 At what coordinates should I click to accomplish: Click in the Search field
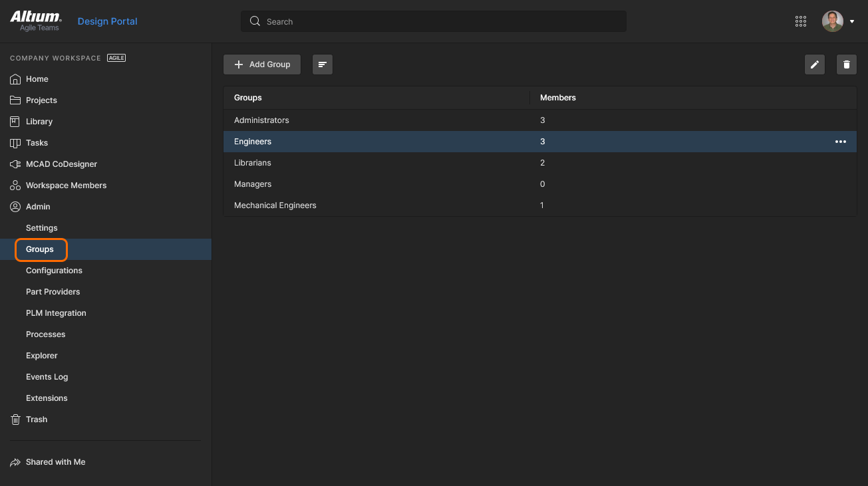432,21
